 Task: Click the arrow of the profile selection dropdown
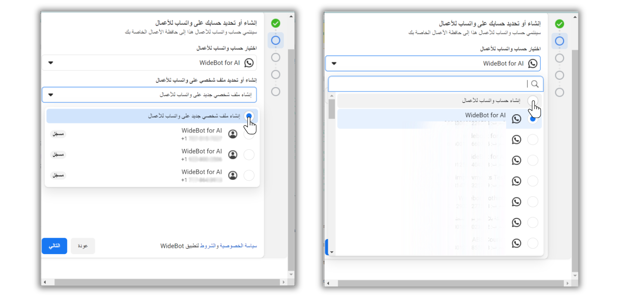click(x=51, y=95)
